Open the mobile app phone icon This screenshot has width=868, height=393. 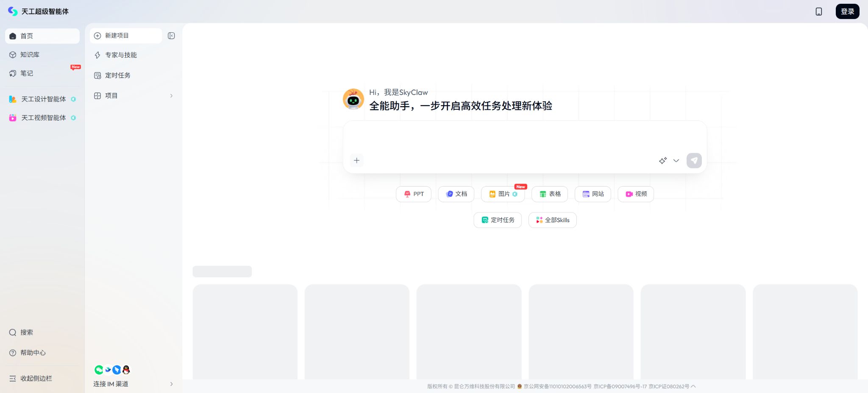(819, 11)
